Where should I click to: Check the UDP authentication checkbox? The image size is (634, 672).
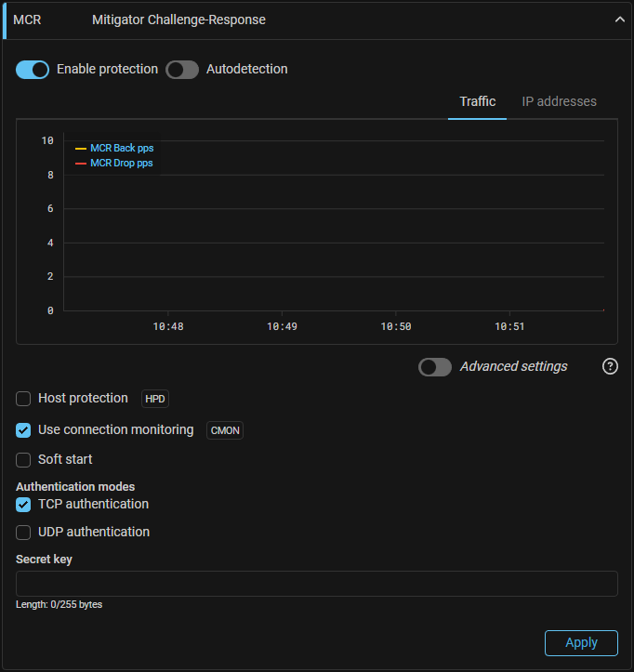(24, 533)
